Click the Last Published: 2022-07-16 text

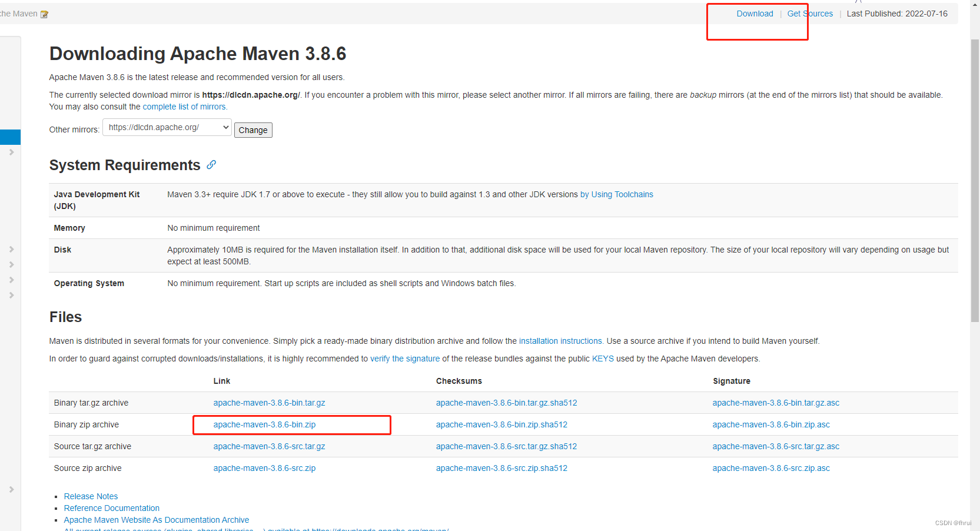click(897, 14)
